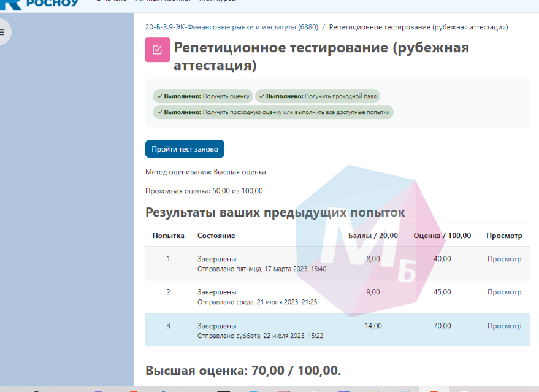Click the 'Результаты ваших предыдущих попыток' heading
Screen dimensions: 539x392
(275, 213)
